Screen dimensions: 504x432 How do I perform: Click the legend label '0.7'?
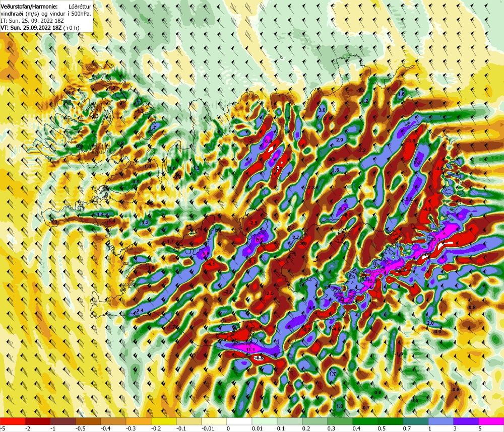tap(407, 428)
